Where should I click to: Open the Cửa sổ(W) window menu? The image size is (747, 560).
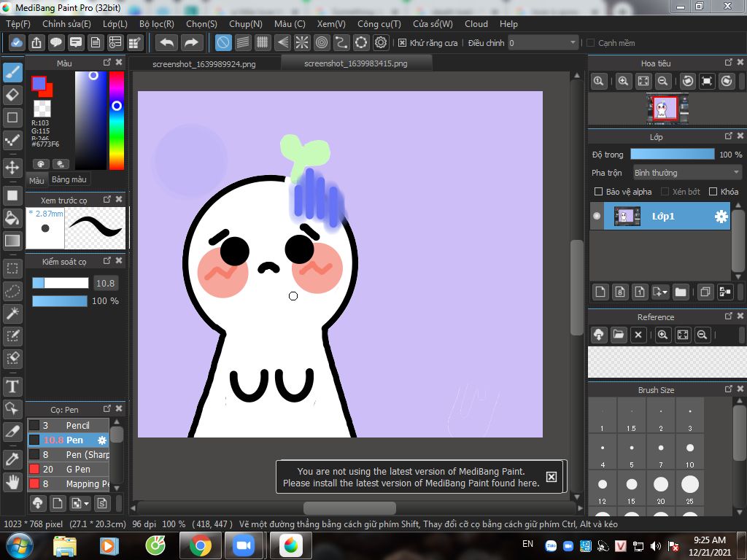[x=433, y=24]
